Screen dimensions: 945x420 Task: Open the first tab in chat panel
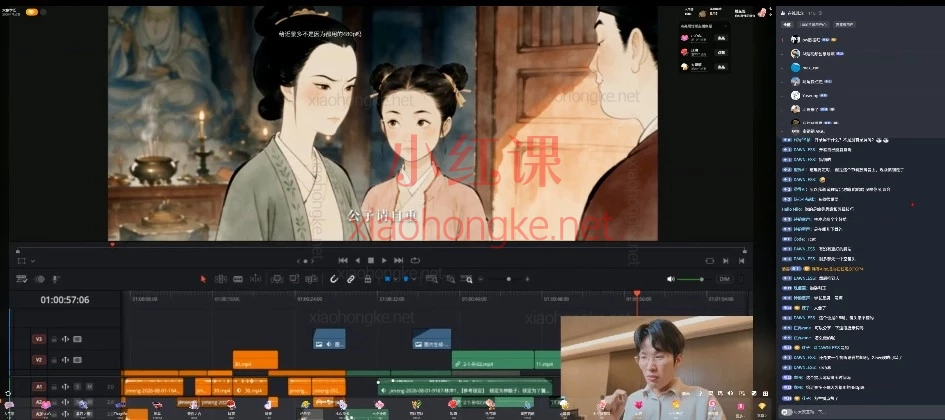point(786,25)
